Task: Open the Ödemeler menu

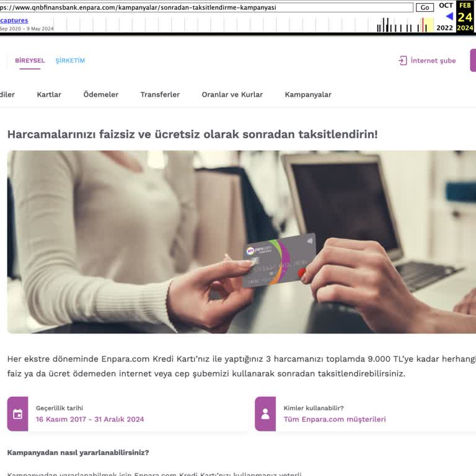Action: 101,94
